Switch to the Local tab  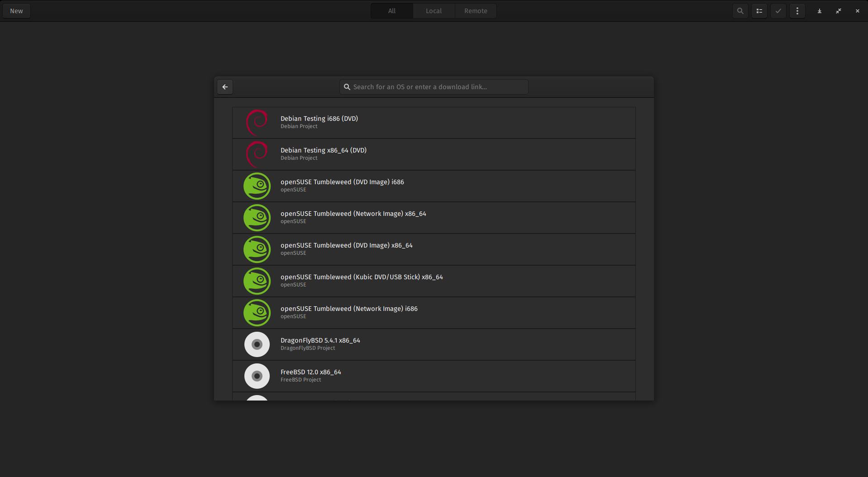pyautogui.click(x=434, y=11)
